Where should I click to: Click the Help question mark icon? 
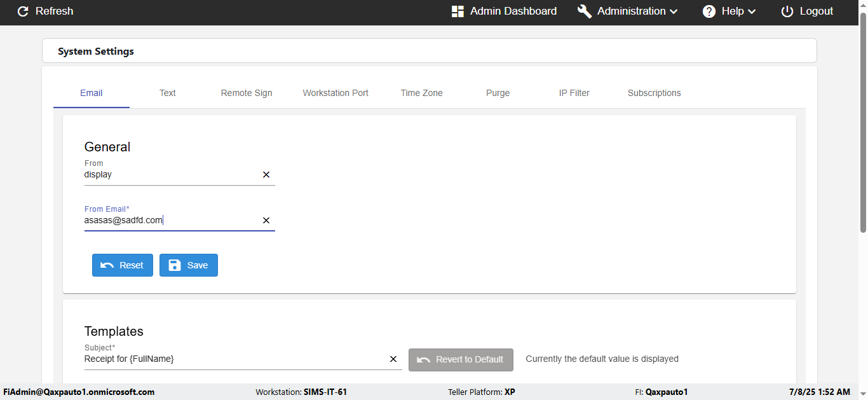coord(709,11)
